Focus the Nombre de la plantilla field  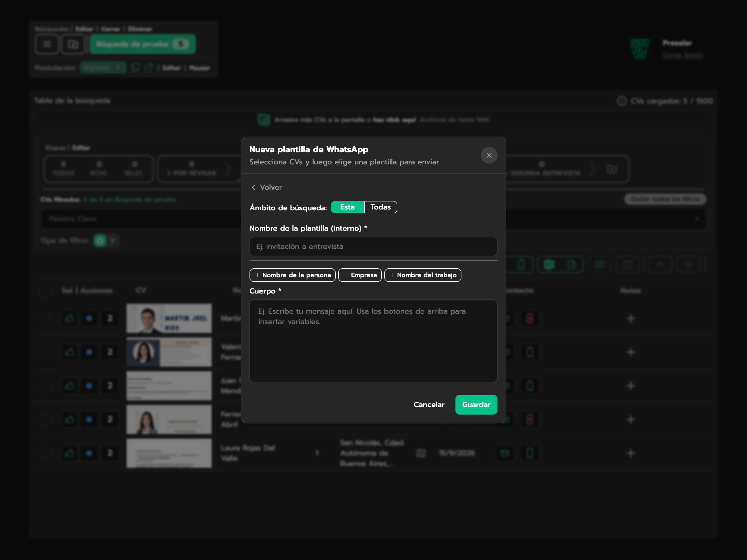coord(373,246)
